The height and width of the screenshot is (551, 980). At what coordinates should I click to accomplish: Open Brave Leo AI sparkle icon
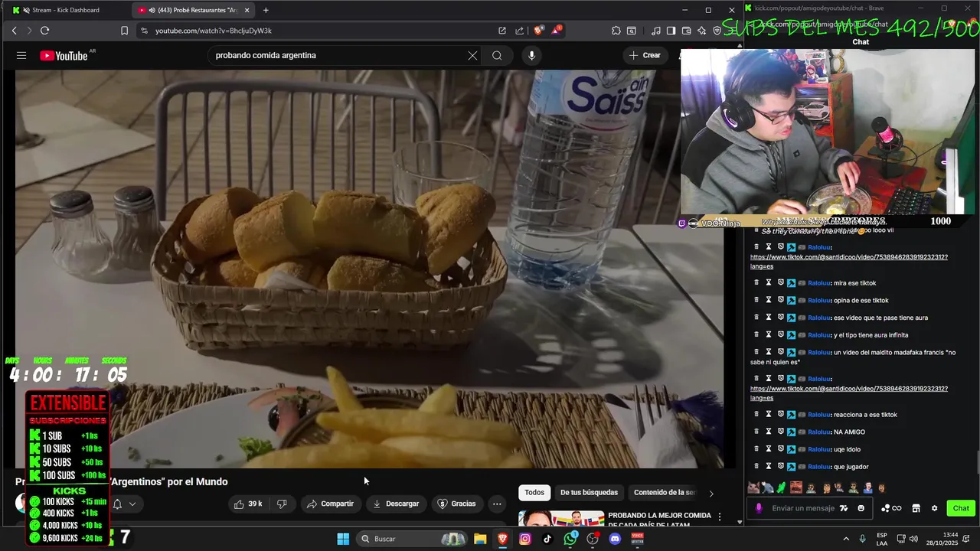pyautogui.click(x=701, y=31)
